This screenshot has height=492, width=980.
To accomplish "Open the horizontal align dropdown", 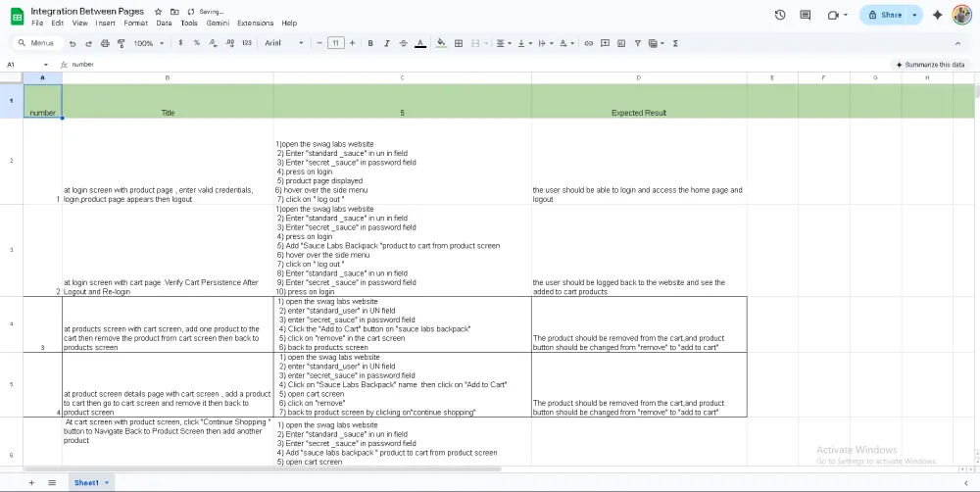I will 503,43.
